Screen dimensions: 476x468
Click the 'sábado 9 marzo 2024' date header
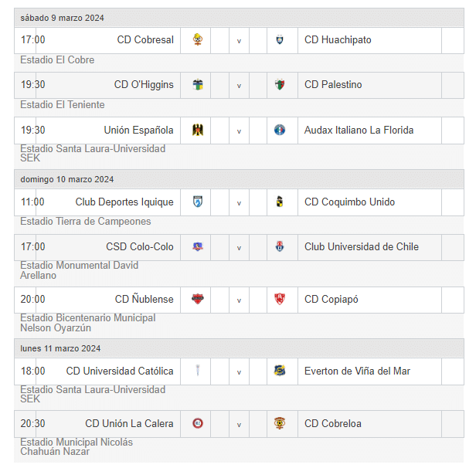coord(63,18)
